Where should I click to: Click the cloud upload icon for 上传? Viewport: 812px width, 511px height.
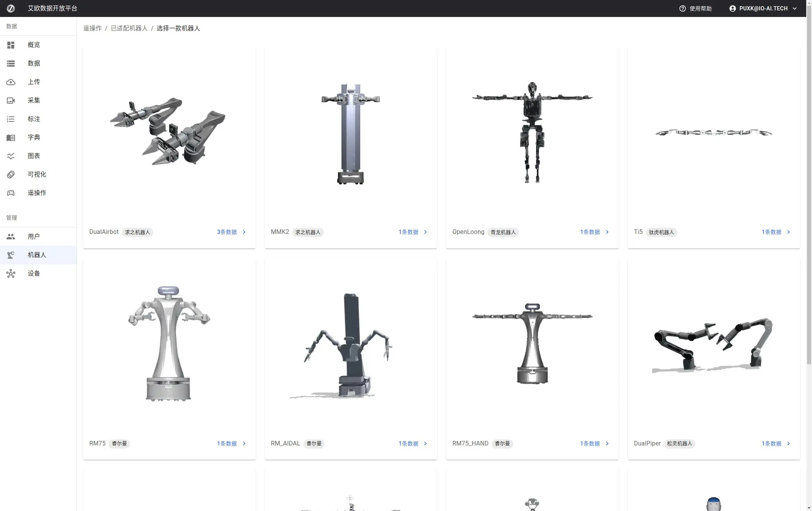[11, 82]
